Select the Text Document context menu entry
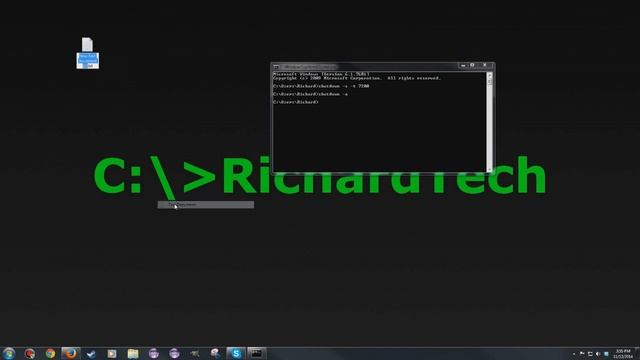This screenshot has width=640, height=360. pyautogui.click(x=206, y=204)
